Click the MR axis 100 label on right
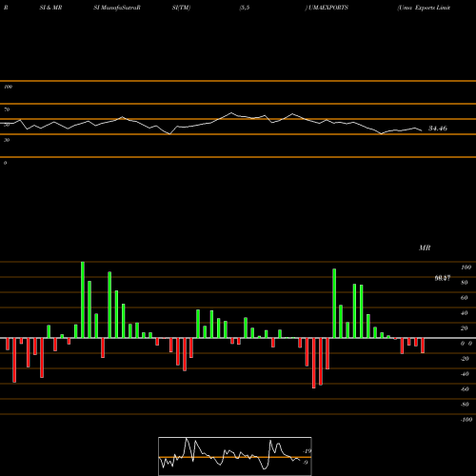This screenshot has height=476, width=476. (x=466, y=268)
